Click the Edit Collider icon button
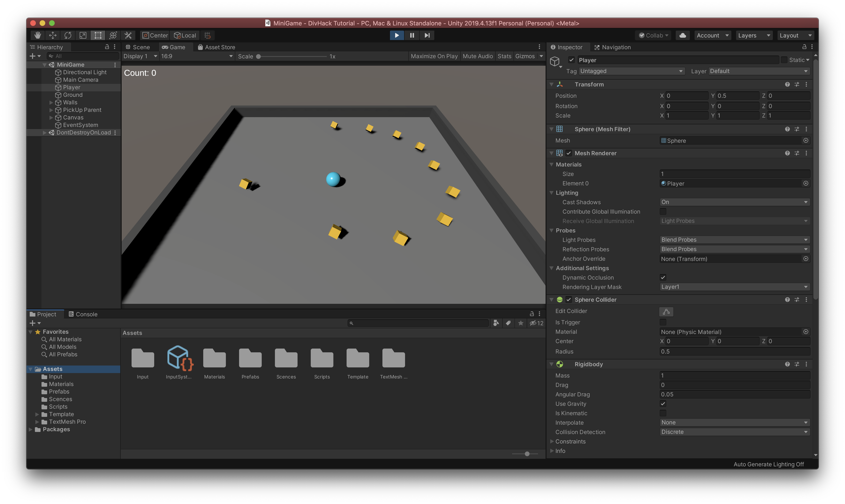Screen dimensions: 845x504 (666, 311)
